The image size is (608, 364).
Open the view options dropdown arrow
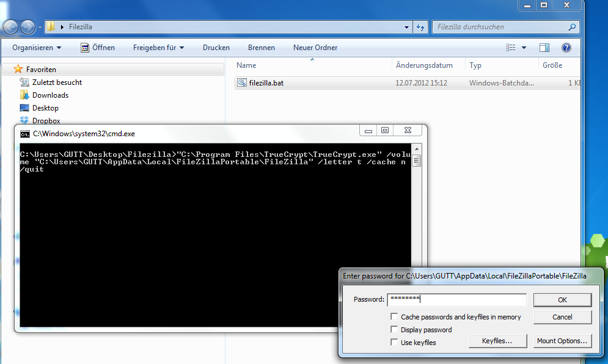[524, 48]
